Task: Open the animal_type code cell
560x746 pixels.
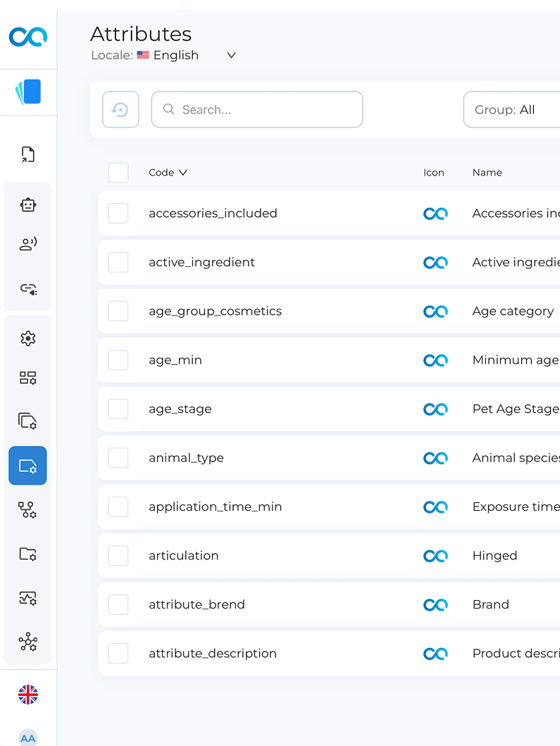Action: click(x=186, y=458)
